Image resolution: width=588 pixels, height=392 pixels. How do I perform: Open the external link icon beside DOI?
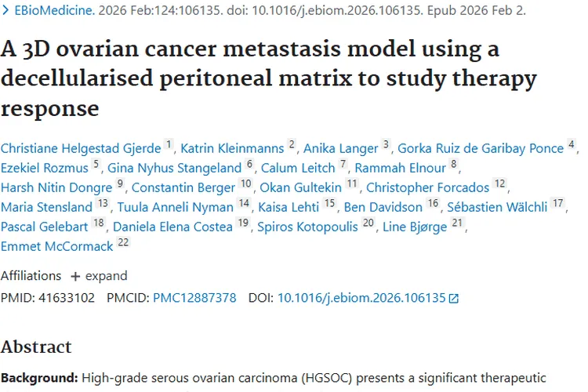[x=454, y=299]
